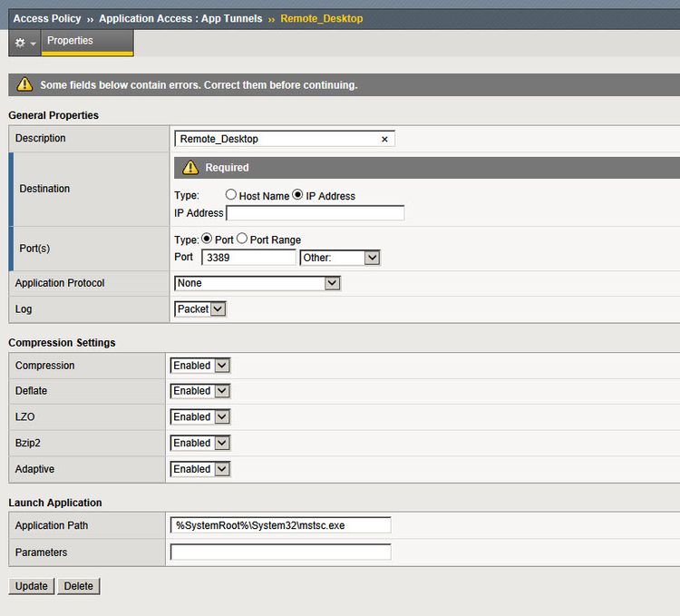Clear Description field with the x icon
Screen dimensions: 680x616
point(384,139)
